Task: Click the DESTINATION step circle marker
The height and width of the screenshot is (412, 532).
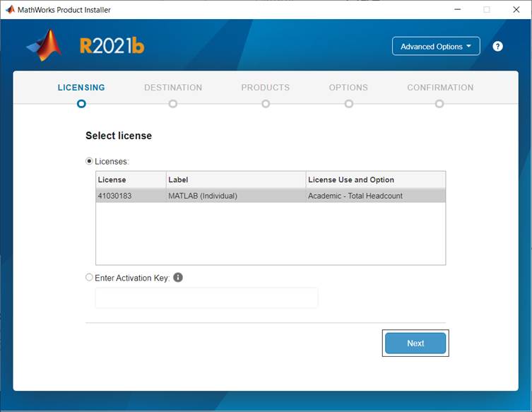Action: (x=173, y=103)
